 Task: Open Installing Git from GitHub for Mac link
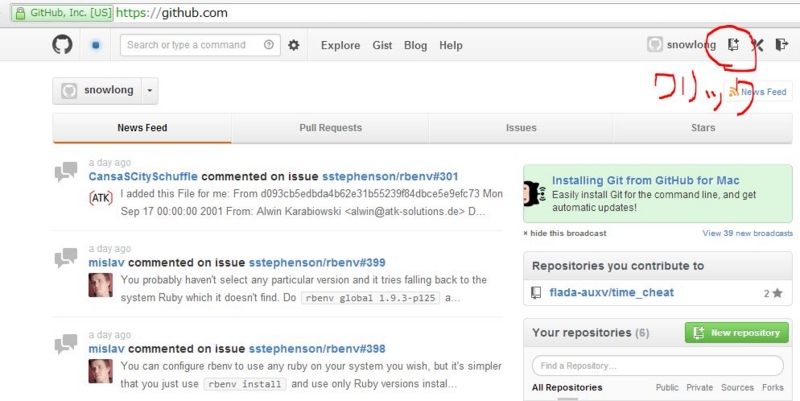pos(645,180)
